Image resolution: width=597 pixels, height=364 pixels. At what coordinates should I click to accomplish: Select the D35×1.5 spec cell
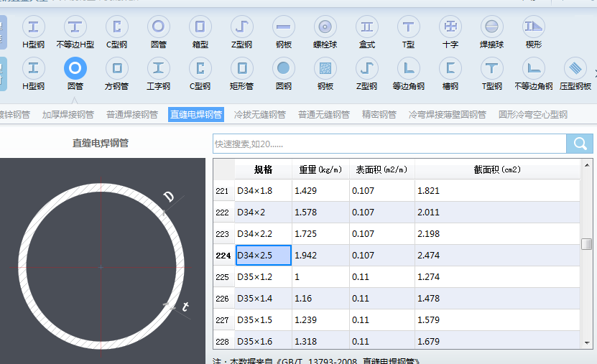263,320
